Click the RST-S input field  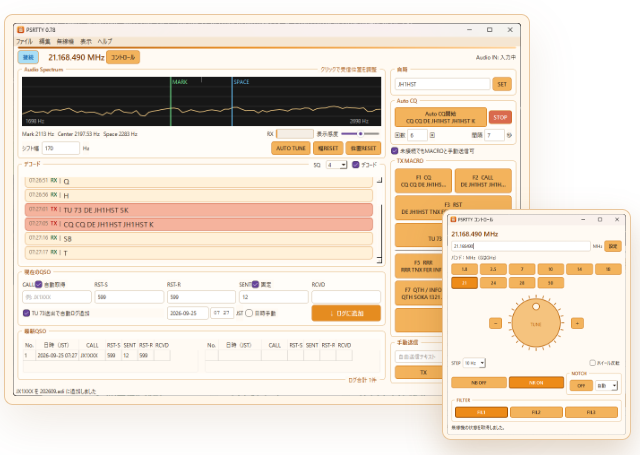tap(129, 297)
